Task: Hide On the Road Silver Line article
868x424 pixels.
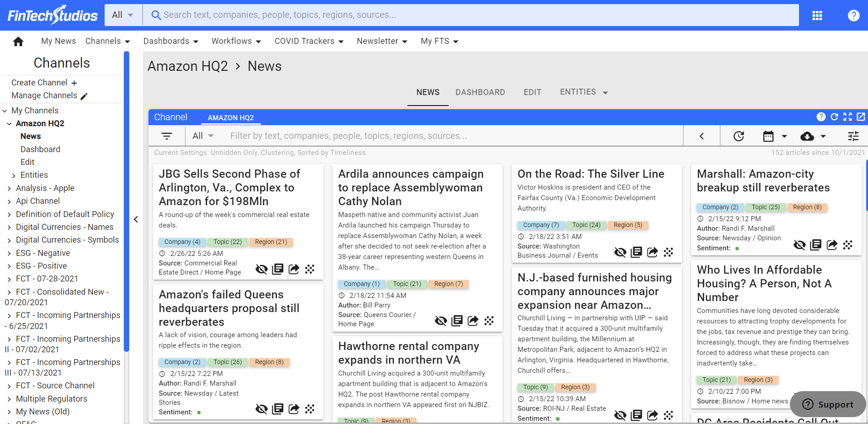Action: [x=620, y=252]
